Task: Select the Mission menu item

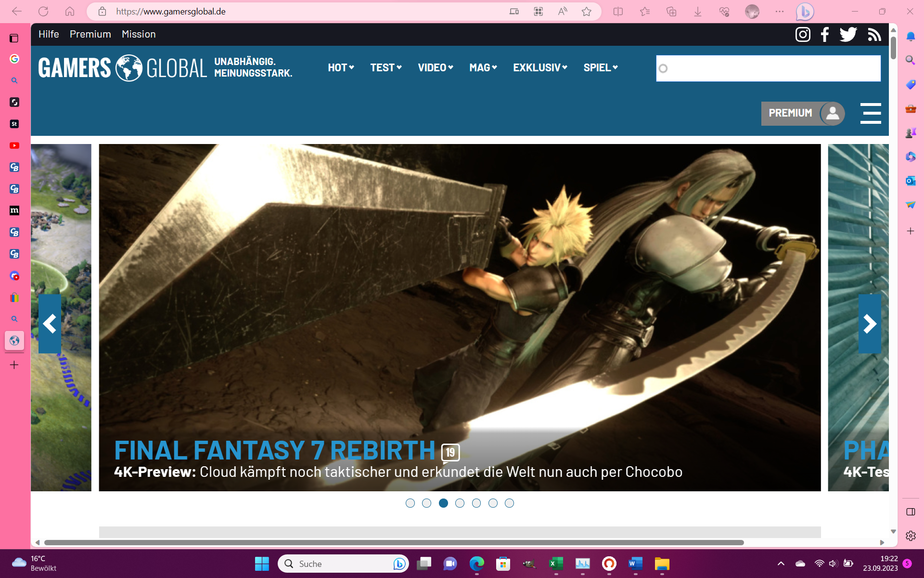Action: point(139,34)
